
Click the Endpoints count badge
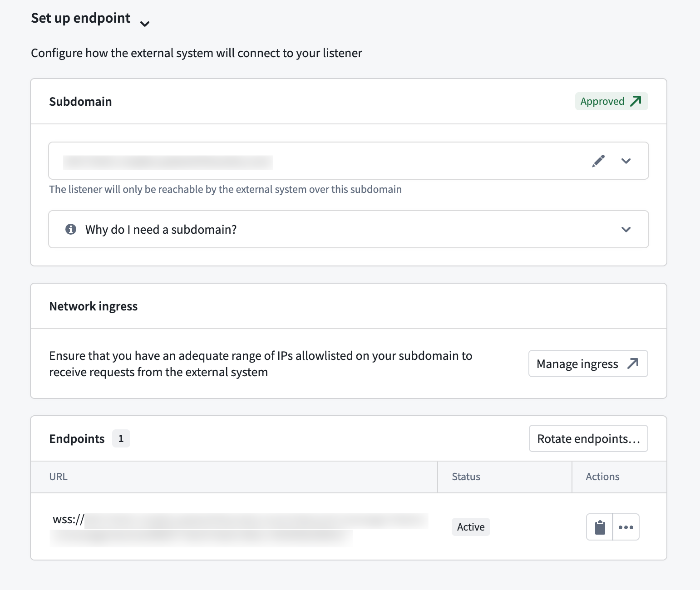[121, 438]
